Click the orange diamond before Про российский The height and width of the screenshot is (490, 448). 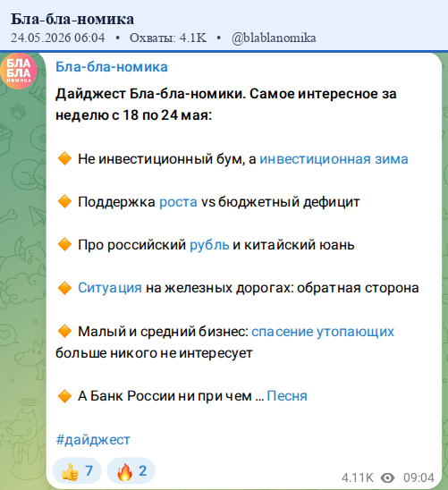(x=64, y=244)
